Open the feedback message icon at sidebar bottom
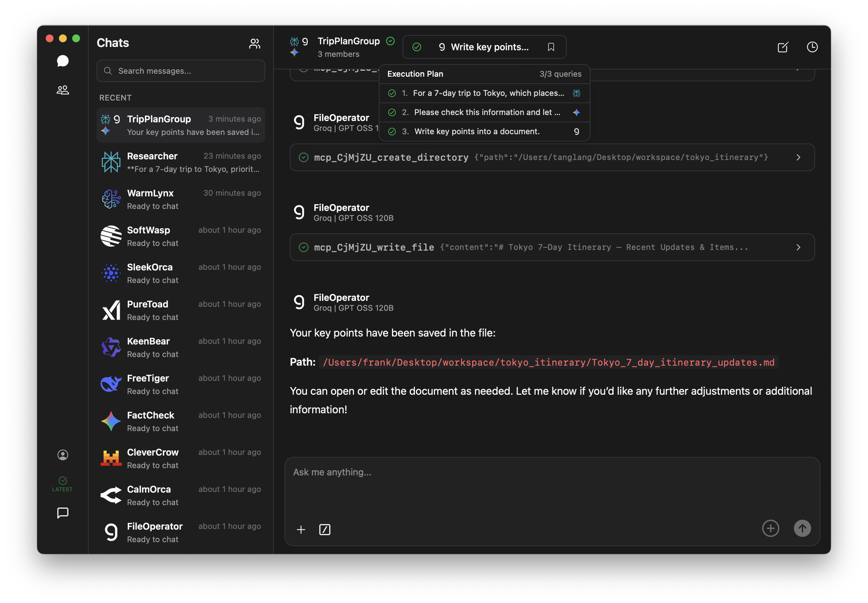The width and height of the screenshot is (868, 603). 63,513
